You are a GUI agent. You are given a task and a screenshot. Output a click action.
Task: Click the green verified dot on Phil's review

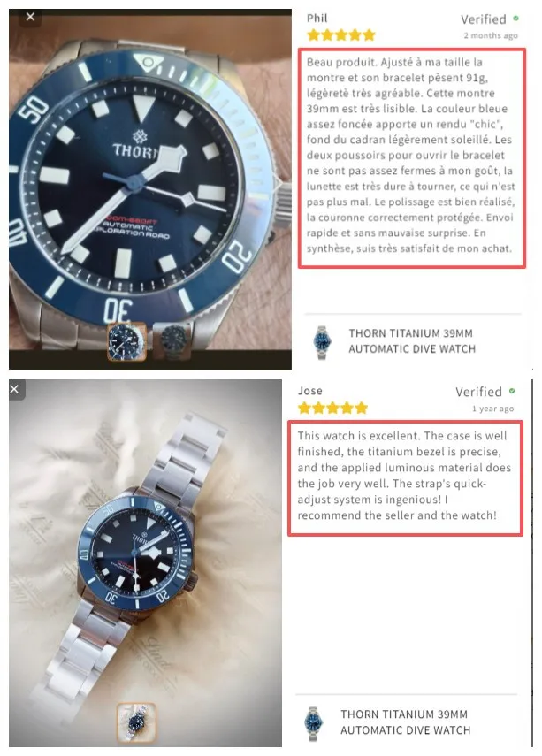pyautogui.click(x=516, y=19)
